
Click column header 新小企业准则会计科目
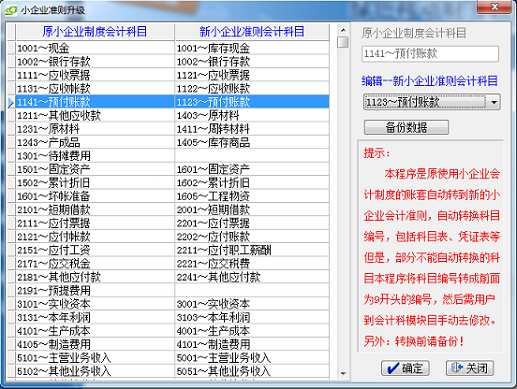click(252, 32)
